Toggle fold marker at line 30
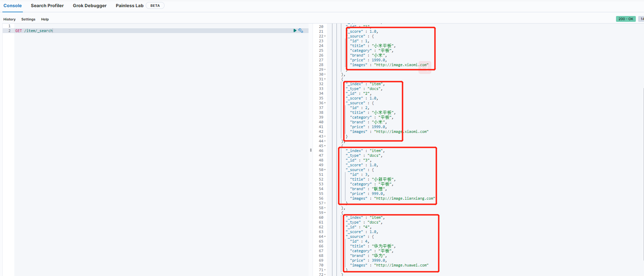Viewport: 644px width, 276px height. (x=325, y=74)
